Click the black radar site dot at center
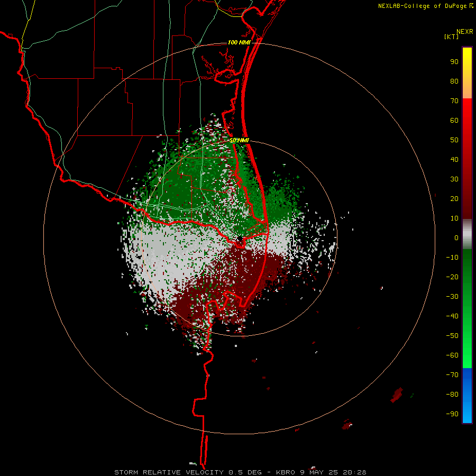The width and height of the screenshot is (476, 476). pyautogui.click(x=240, y=239)
